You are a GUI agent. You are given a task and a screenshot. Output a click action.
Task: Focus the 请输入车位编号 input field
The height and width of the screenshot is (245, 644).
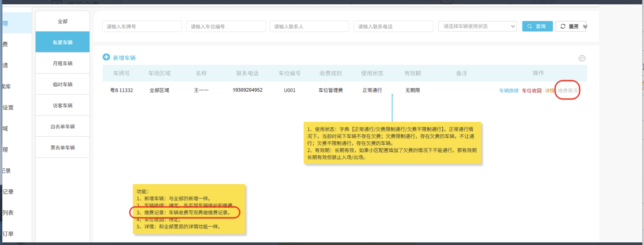(226, 26)
